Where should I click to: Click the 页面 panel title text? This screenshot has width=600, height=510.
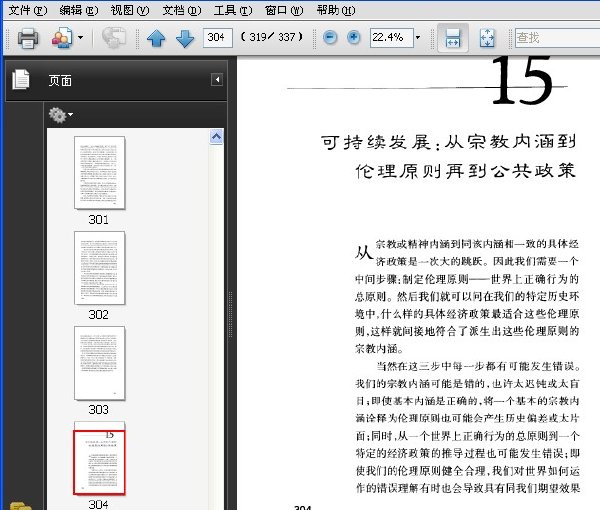point(60,80)
